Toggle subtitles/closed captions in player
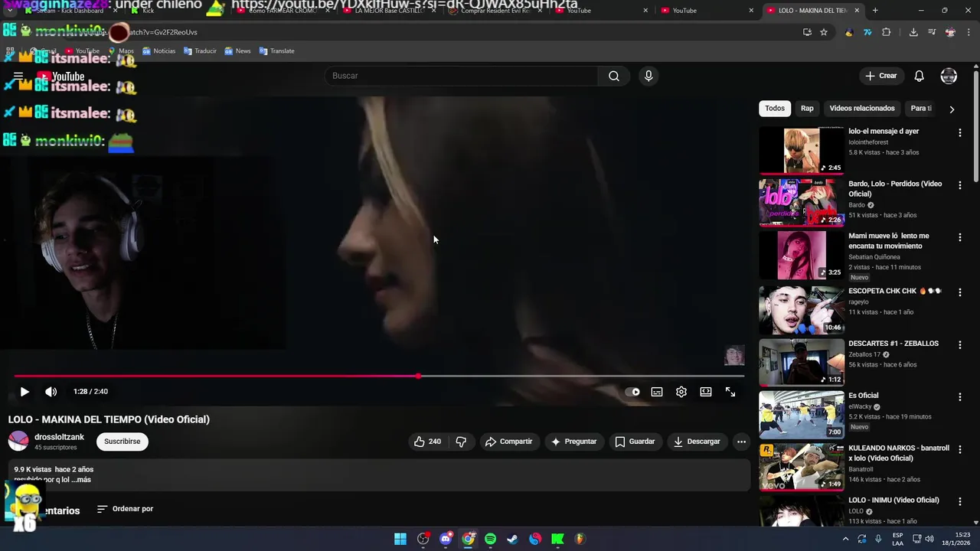 [x=657, y=392]
